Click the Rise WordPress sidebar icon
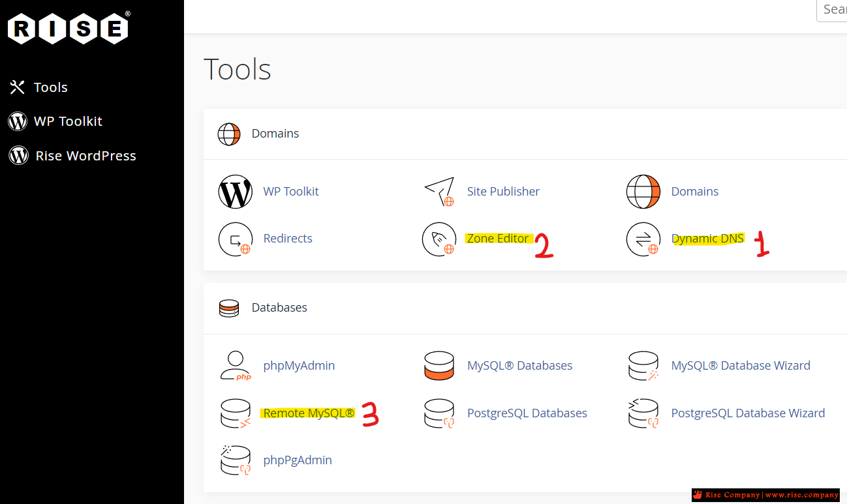The height and width of the screenshot is (504, 847). click(x=18, y=156)
